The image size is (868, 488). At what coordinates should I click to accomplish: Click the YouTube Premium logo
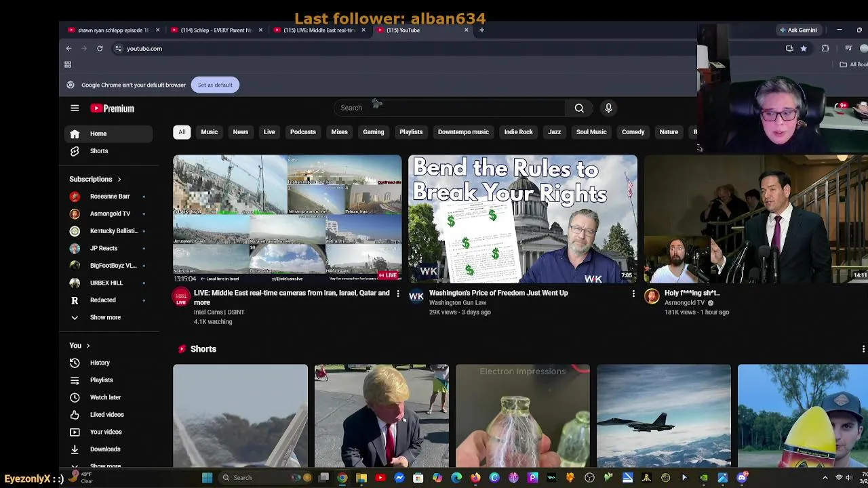tap(113, 108)
